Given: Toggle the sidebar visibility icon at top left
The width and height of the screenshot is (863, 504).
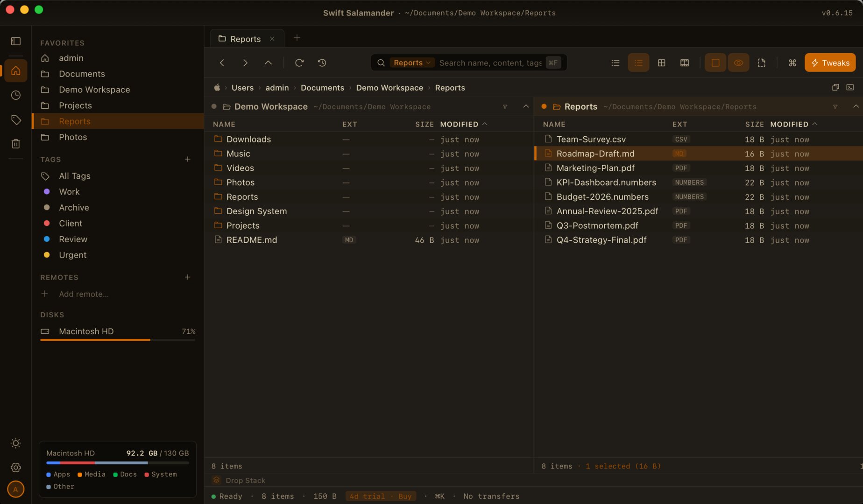Looking at the screenshot, I should click(15, 42).
